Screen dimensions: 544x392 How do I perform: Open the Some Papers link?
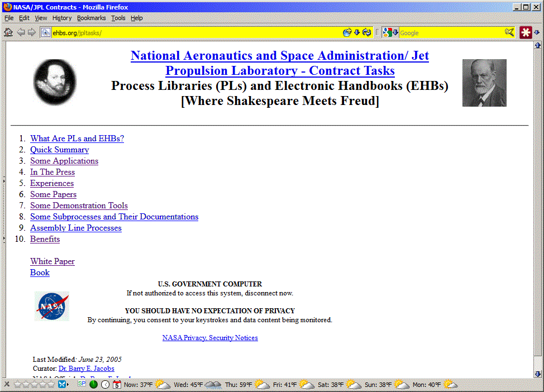[53, 194]
